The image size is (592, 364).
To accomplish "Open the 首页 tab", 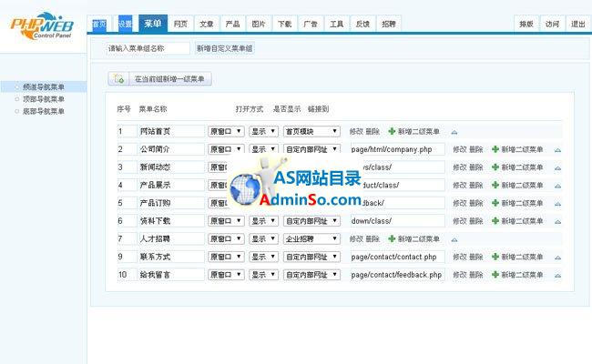I will pos(99,25).
